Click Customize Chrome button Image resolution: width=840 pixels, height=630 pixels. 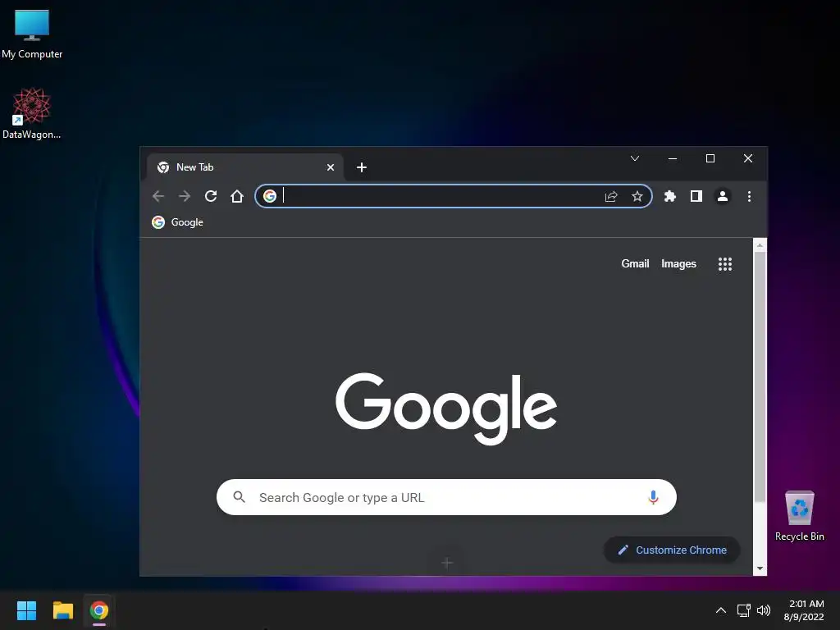click(x=673, y=550)
